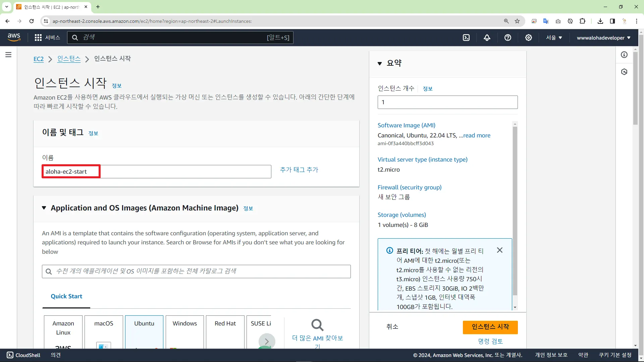Open the settings gear in AWS header

(529, 38)
